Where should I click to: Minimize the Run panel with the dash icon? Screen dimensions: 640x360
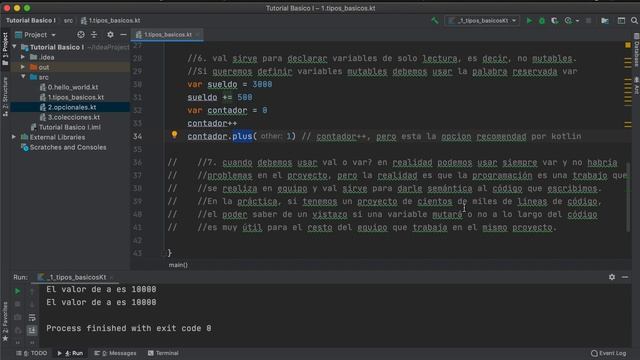tap(625, 277)
